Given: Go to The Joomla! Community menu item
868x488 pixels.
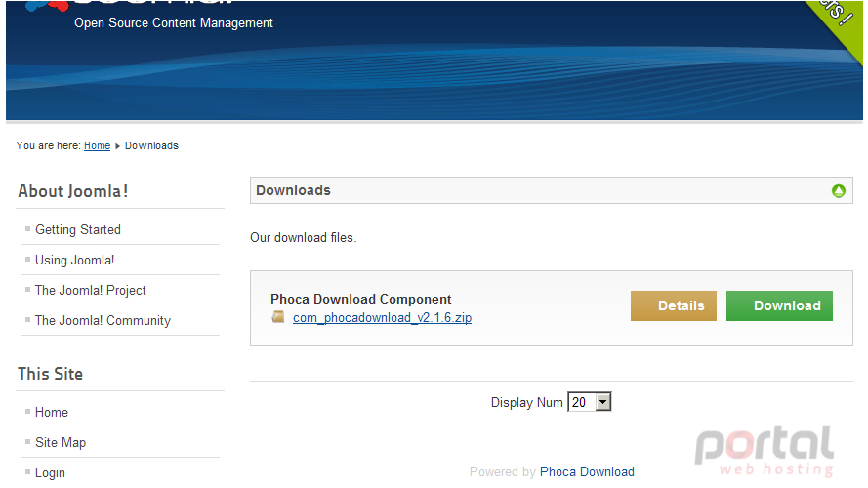Looking at the screenshot, I should pyautogui.click(x=103, y=321).
